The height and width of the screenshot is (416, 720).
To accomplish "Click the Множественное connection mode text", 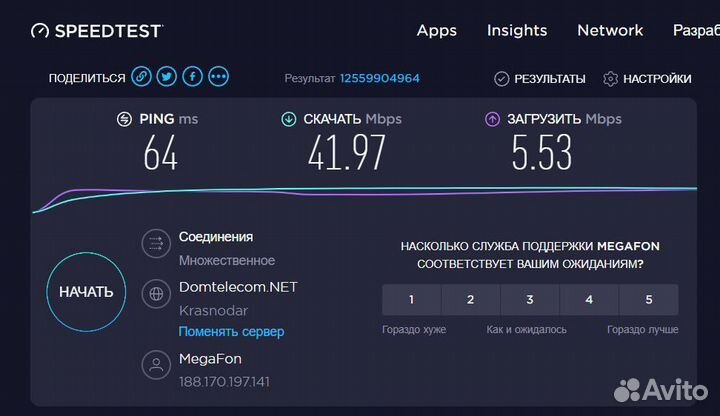I will click(x=227, y=261).
